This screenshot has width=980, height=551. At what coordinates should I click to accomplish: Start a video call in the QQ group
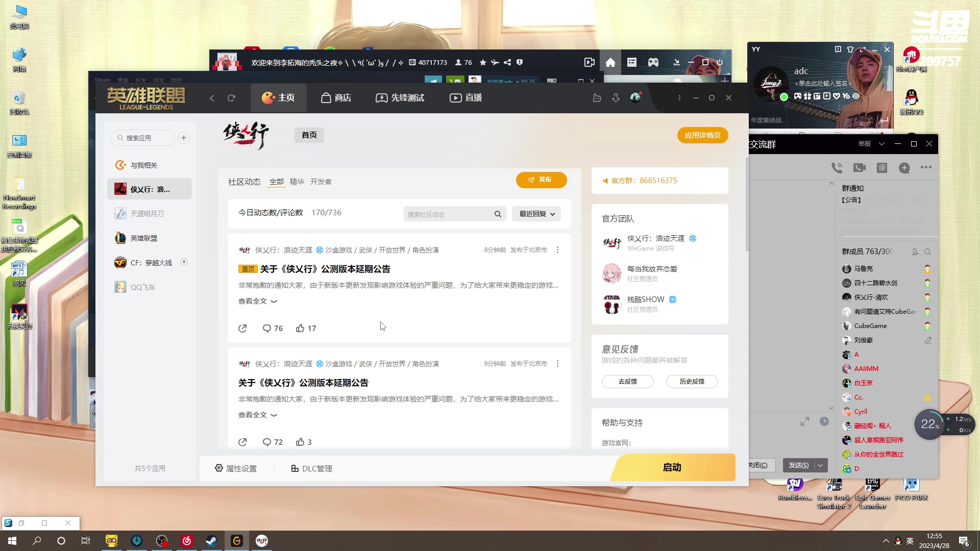click(860, 167)
